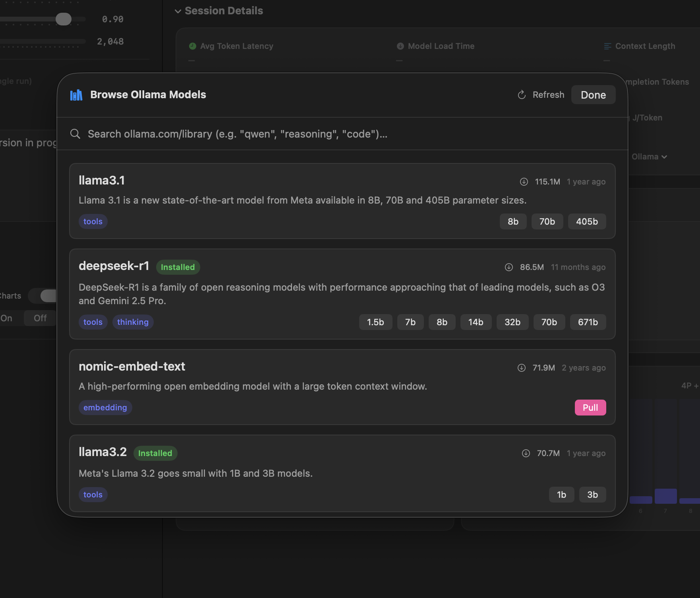Image resolution: width=700 pixels, height=598 pixels.
Task: Select llama3.2 3b variant
Action: tap(593, 495)
